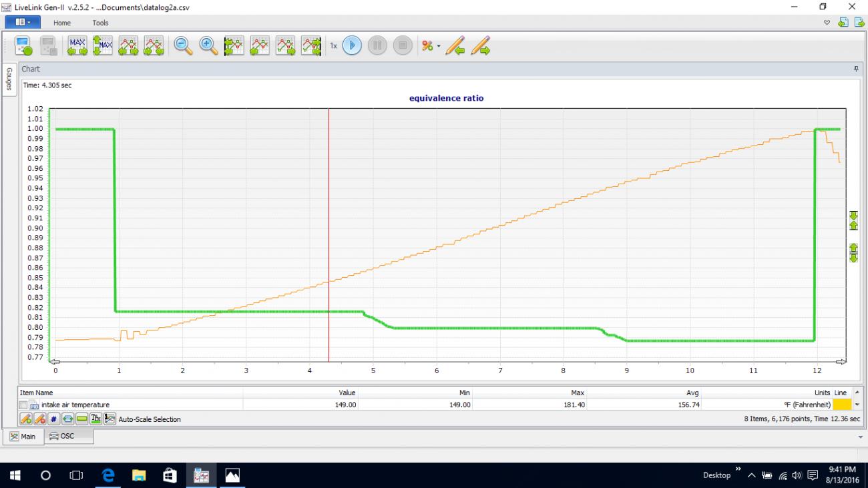Open Task View on taskbar
Viewport: 868px width, 488px height.
[77, 475]
